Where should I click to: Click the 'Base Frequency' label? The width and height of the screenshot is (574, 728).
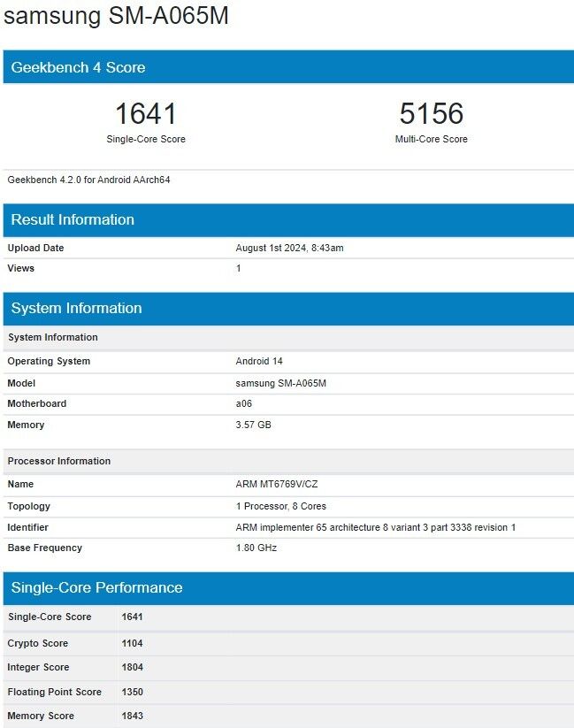[44, 548]
